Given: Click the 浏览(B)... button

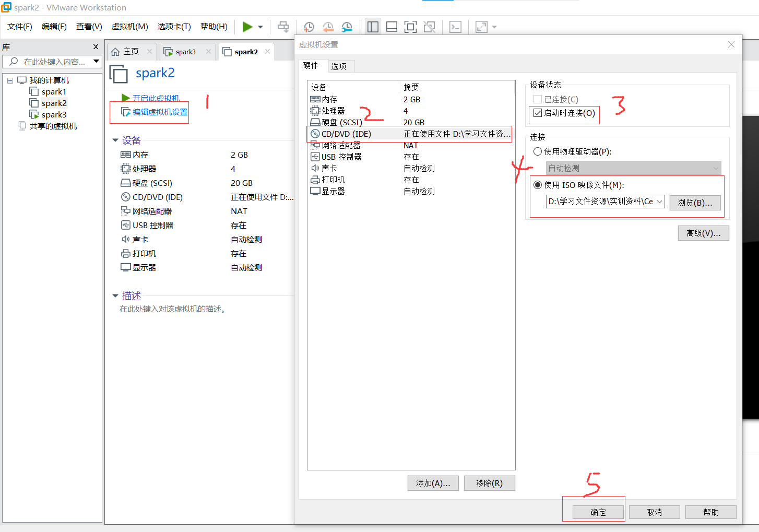Looking at the screenshot, I should coord(695,203).
